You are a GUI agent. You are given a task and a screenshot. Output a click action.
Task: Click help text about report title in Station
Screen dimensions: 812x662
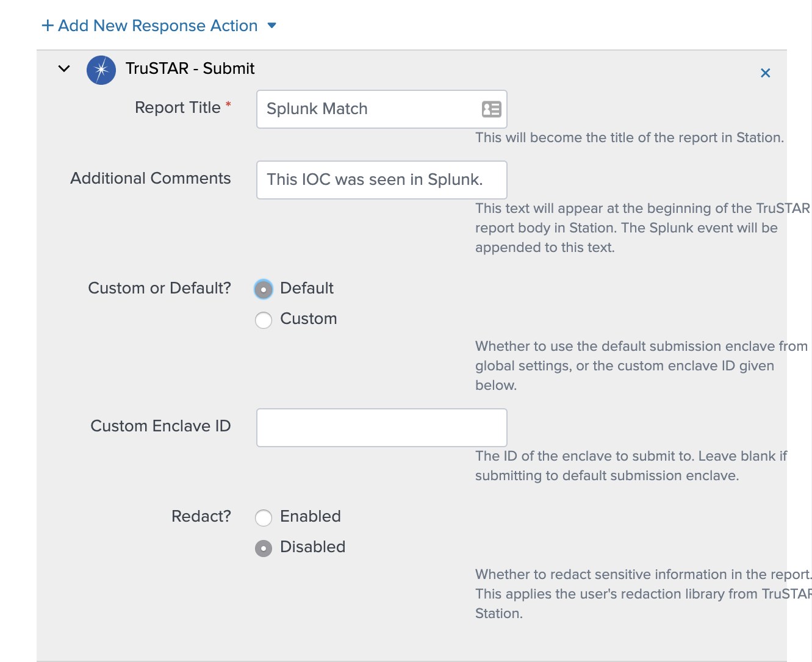coord(630,137)
